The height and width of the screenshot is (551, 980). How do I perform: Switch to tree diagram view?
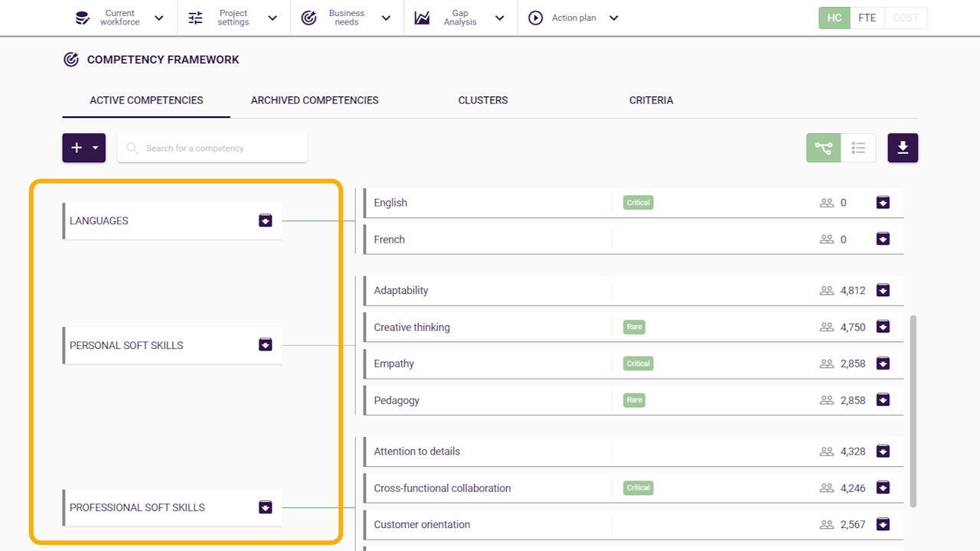tap(823, 148)
